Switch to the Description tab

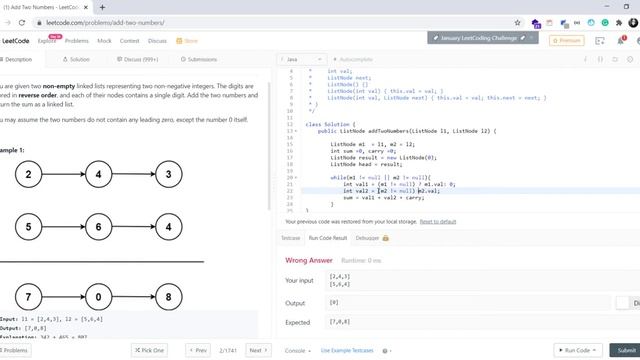pyautogui.click(x=16, y=60)
